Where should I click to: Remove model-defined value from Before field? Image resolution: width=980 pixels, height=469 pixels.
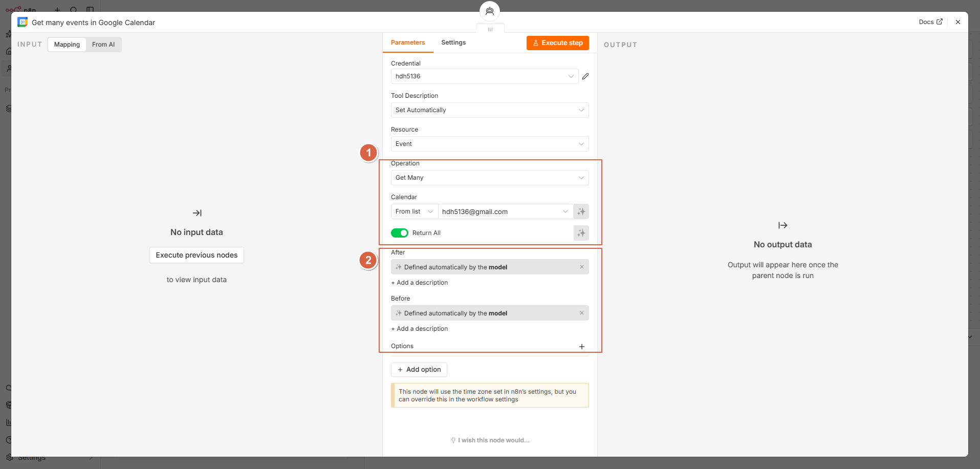point(582,313)
